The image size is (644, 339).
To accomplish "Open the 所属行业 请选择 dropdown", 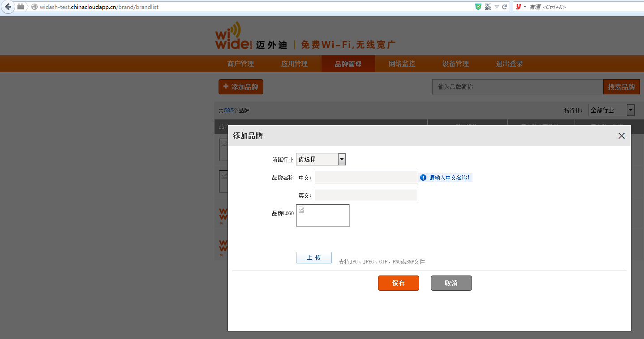I will (x=321, y=159).
